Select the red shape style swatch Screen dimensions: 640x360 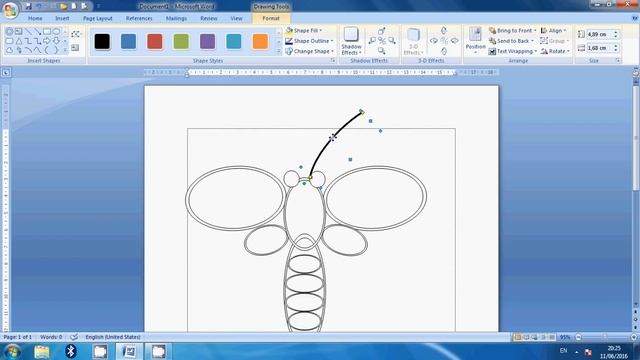[x=155, y=41]
